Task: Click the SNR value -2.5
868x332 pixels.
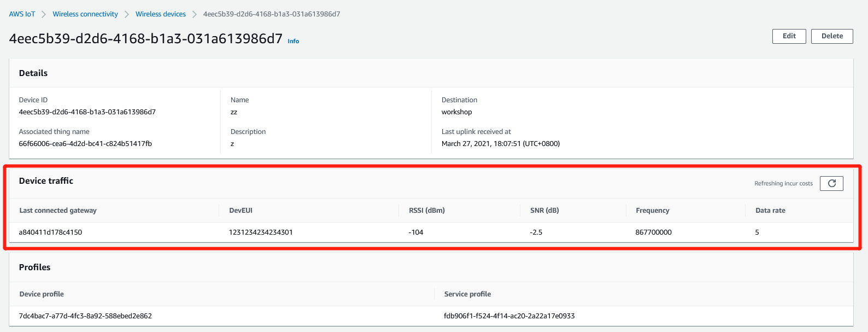Action: pyautogui.click(x=536, y=232)
